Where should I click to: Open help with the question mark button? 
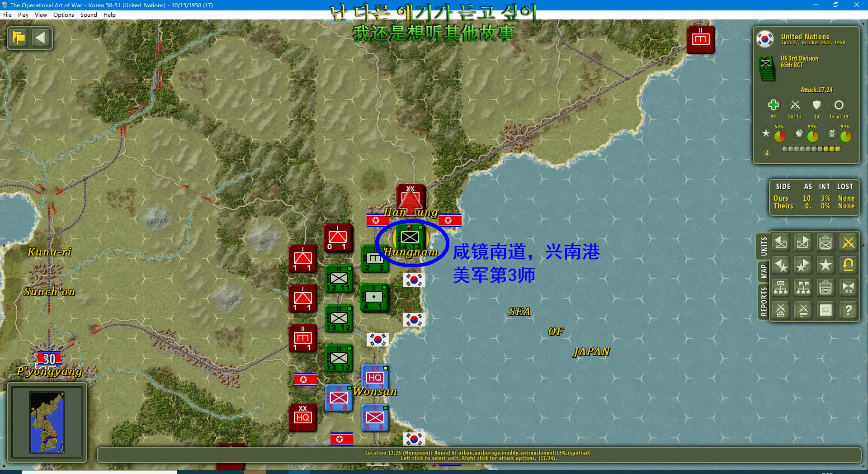point(849,310)
